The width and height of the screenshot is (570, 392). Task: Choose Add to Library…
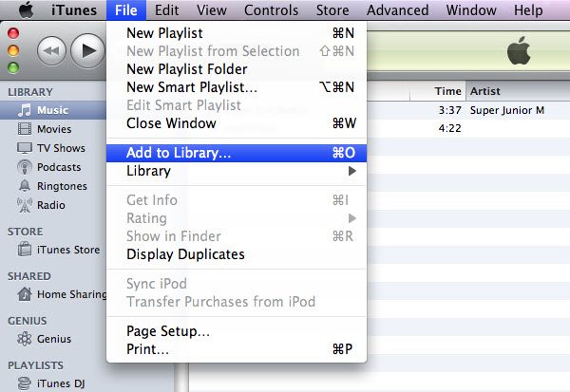[237, 153]
